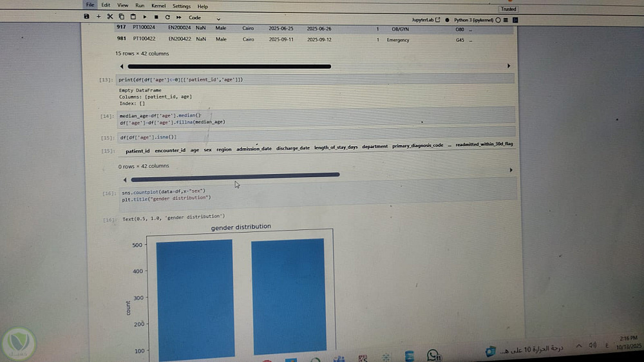
Task: Open the Code cell type dropdown
Action: click(204, 17)
